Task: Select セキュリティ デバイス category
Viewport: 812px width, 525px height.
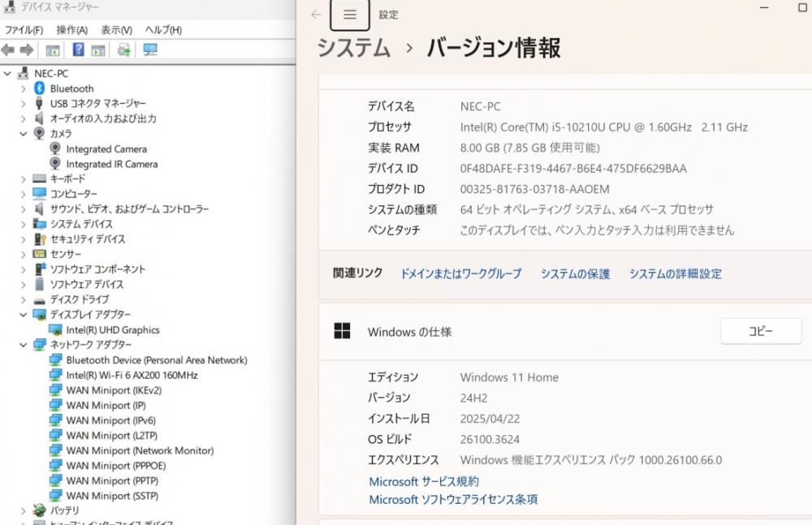Action: tap(88, 239)
